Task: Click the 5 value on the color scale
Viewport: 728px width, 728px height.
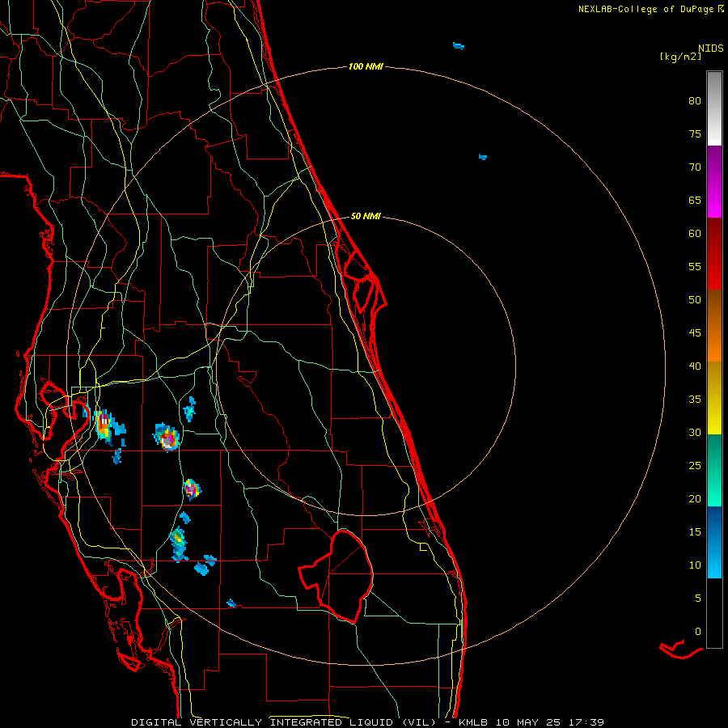Action: coord(698,599)
